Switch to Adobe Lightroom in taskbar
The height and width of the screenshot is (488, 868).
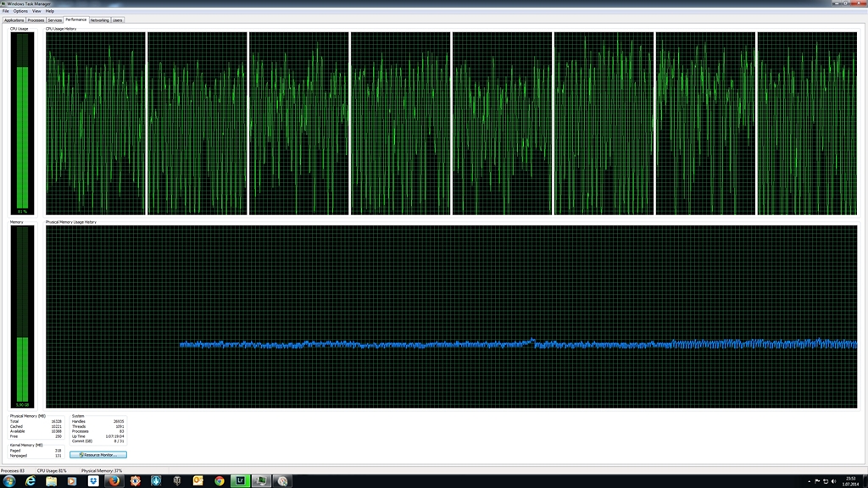240,481
